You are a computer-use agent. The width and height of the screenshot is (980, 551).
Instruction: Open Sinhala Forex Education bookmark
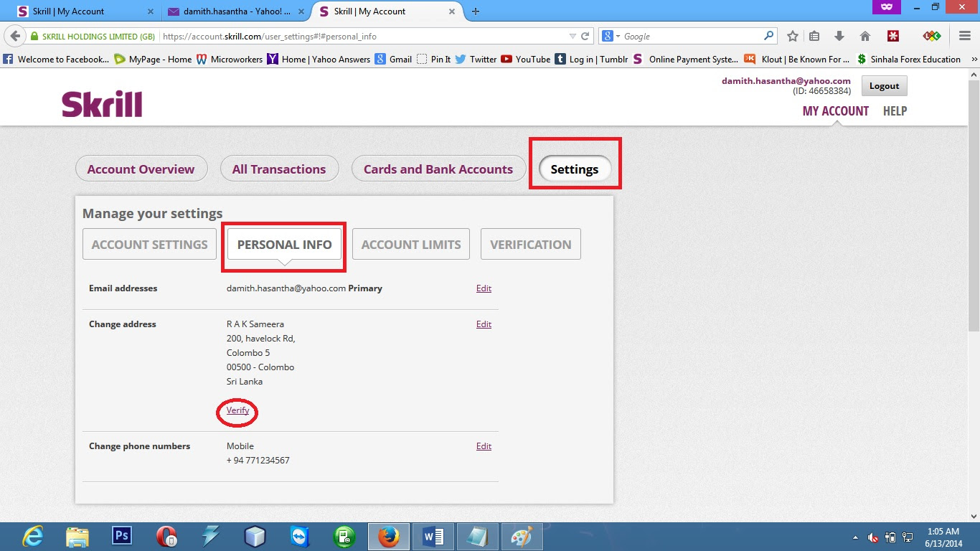click(x=910, y=59)
